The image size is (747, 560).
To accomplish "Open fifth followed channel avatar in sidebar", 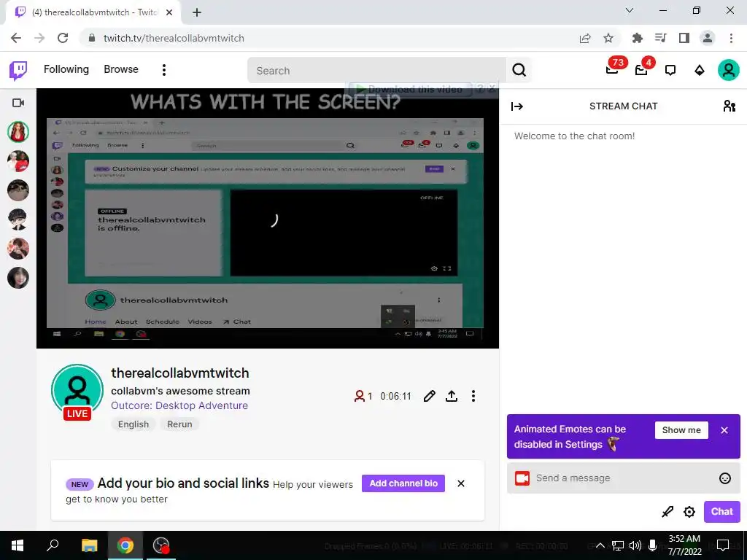I will click(x=18, y=249).
